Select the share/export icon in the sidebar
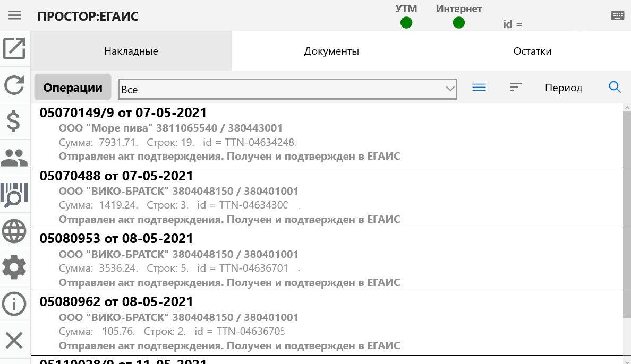 [x=14, y=49]
